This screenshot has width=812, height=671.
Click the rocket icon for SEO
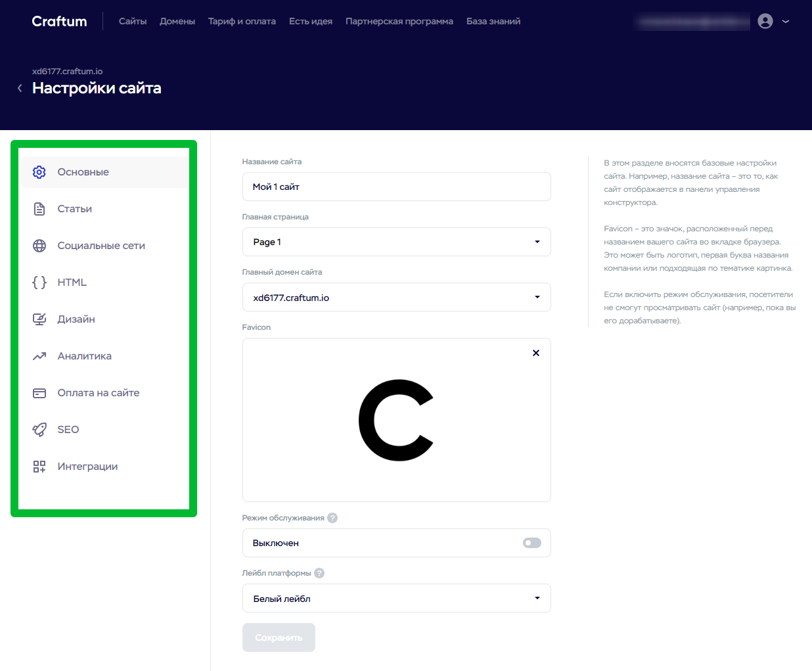tap(39, 430)
